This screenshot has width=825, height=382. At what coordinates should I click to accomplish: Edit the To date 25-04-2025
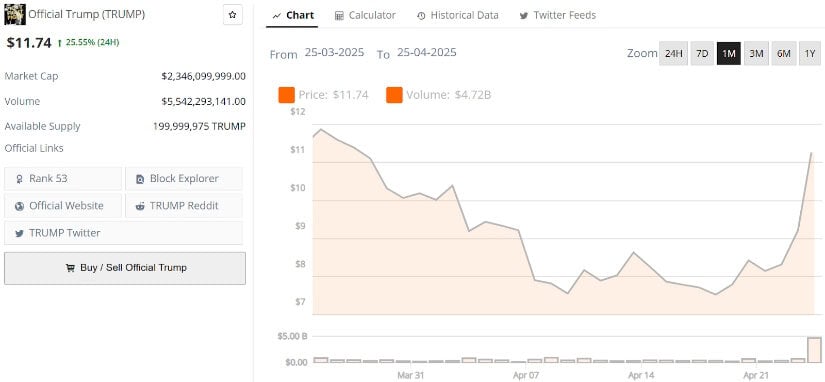point(427,53)
